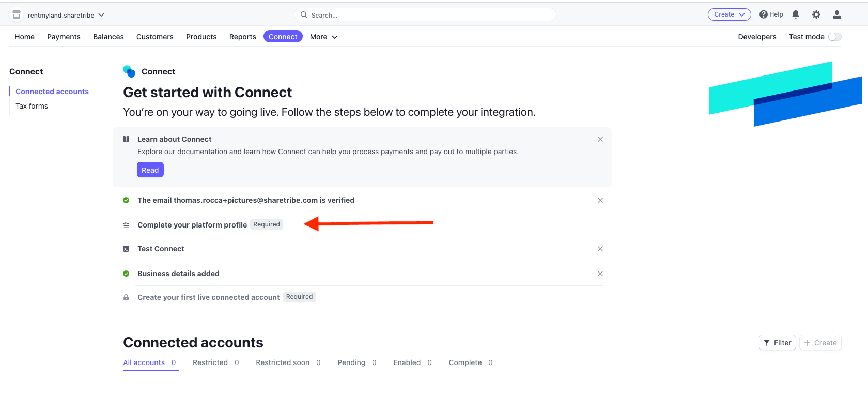868x393 pixels.
Task: Dismiss the Test Connect step
Action: tap(600, 249)
